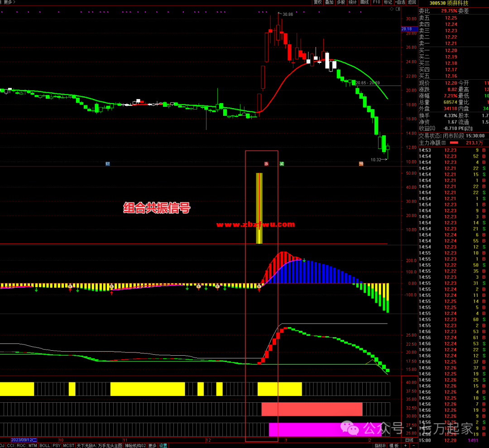This screenshot has width=489, height=448.
Task: Click the 28.18 price label on the axis
Action: pyautogui.click(x=409, y=29)
